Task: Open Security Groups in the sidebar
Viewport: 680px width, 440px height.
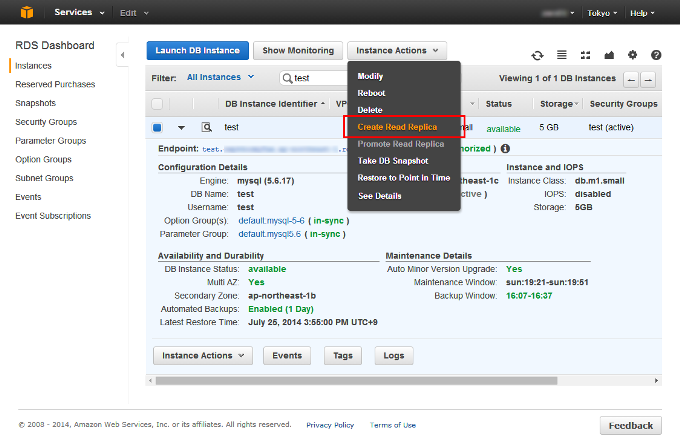Action: (46, 122)
